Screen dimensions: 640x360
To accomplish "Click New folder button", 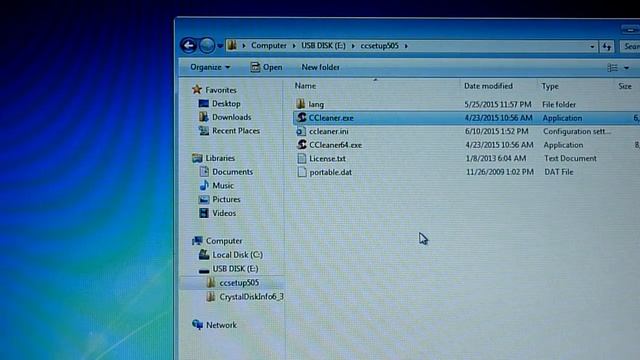I will [x=320, y=67].
